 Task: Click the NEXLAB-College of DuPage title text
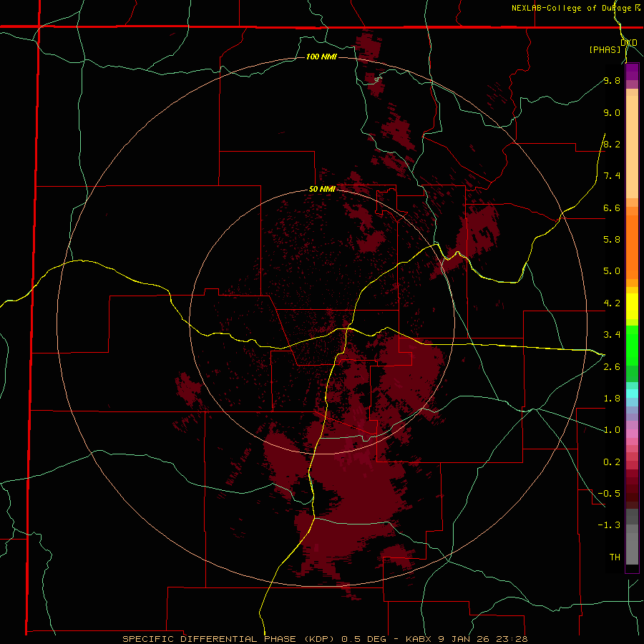point(571,8)
